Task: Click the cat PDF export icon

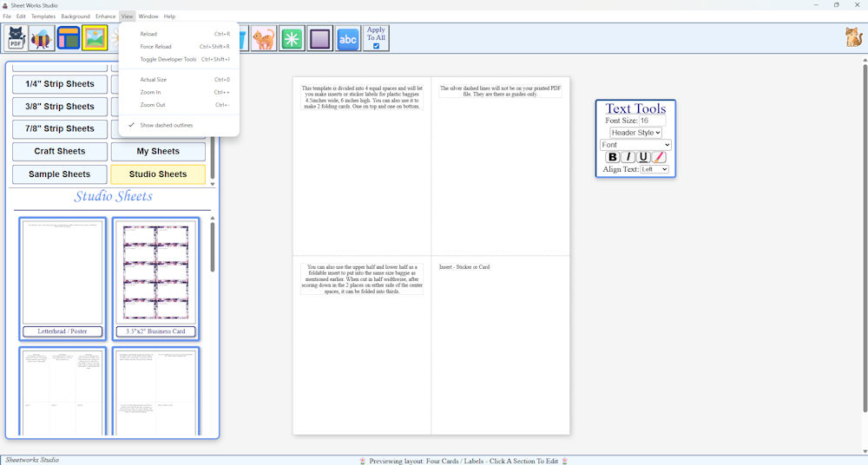Action: pyautogui.click(x=16, y=38)
